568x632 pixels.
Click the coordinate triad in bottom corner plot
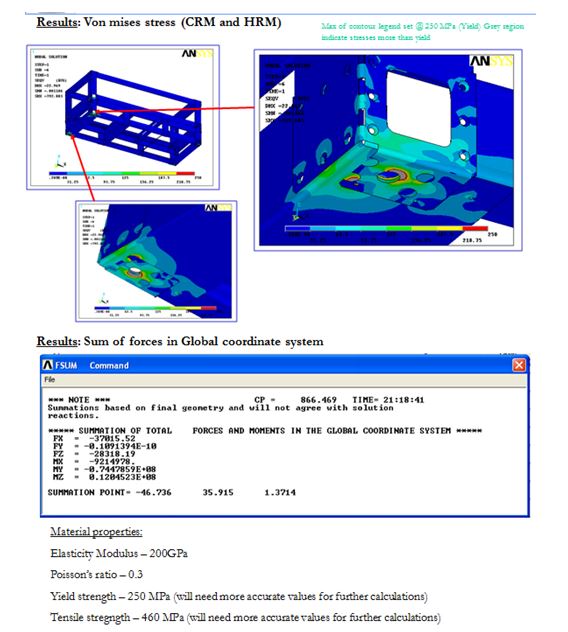(x=104, y=299)
